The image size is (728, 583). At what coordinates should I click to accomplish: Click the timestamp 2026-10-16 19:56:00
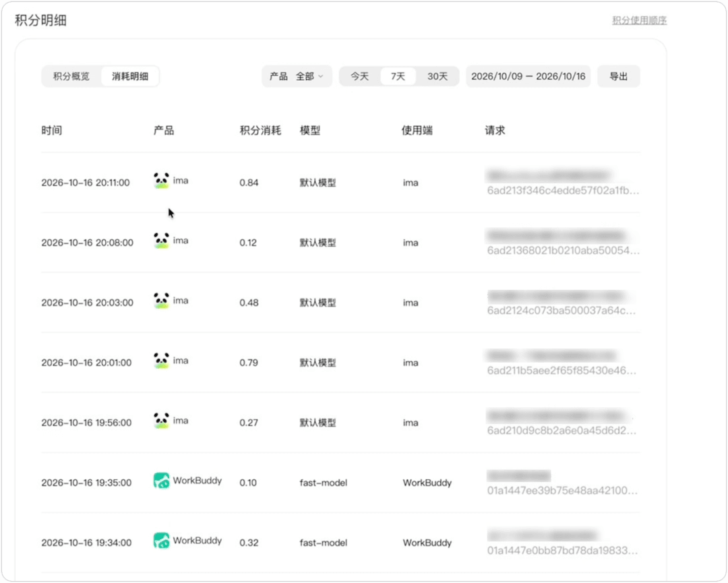coord(86,423)
